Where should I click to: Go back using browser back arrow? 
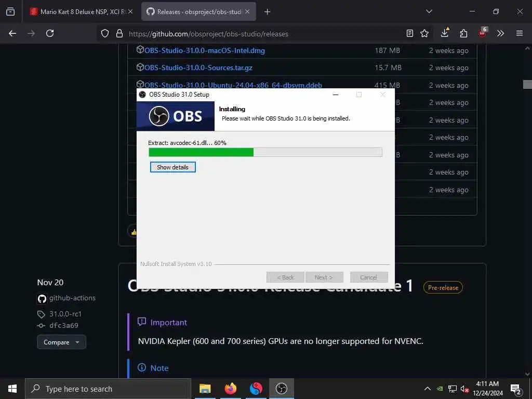click(12, 33)
